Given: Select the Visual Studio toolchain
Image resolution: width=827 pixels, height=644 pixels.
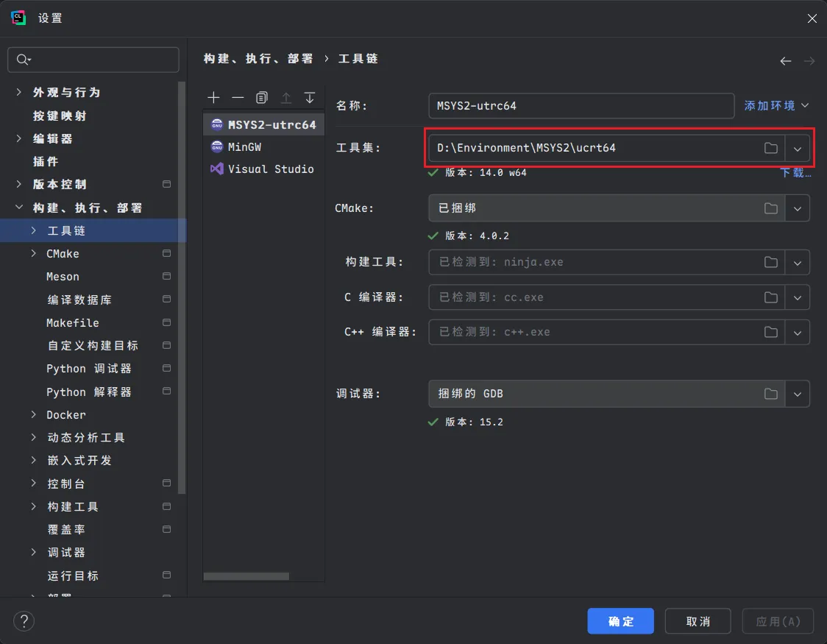Looking at the screenshot, I should pyautogui.click(x=263, y=169).
